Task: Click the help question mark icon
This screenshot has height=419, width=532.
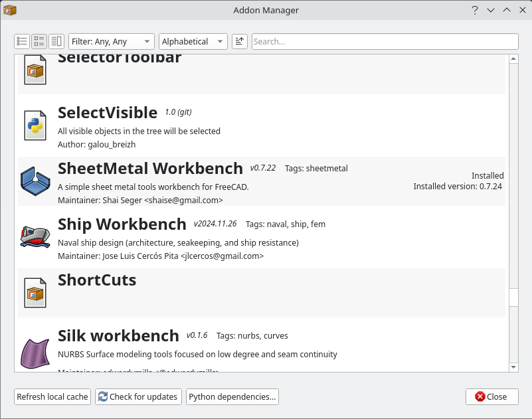Action: (474, 10)
